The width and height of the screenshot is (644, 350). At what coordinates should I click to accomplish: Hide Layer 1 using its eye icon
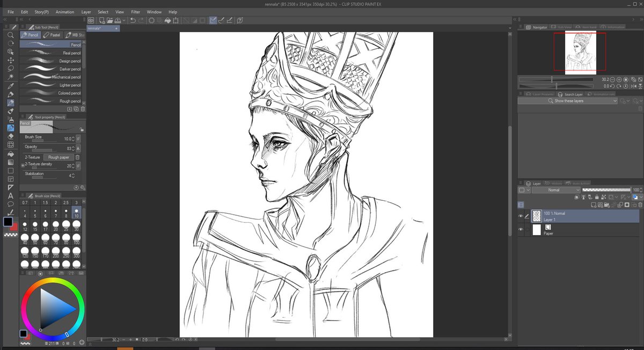521,216
